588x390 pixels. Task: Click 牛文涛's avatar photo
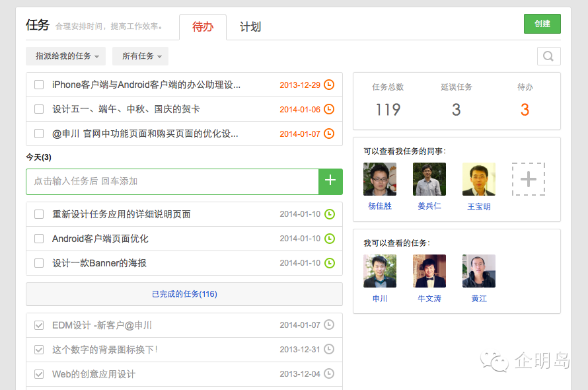429,271
